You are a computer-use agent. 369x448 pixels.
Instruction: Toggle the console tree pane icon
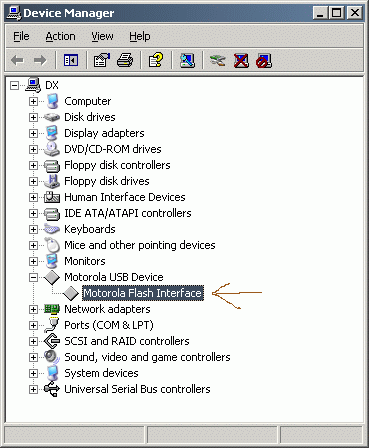point(71,60)
